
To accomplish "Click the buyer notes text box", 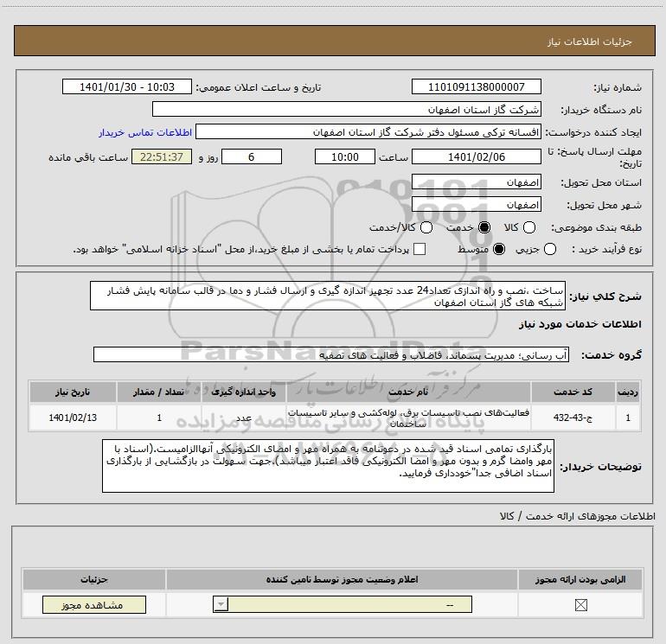I will [x=329, y=466].
